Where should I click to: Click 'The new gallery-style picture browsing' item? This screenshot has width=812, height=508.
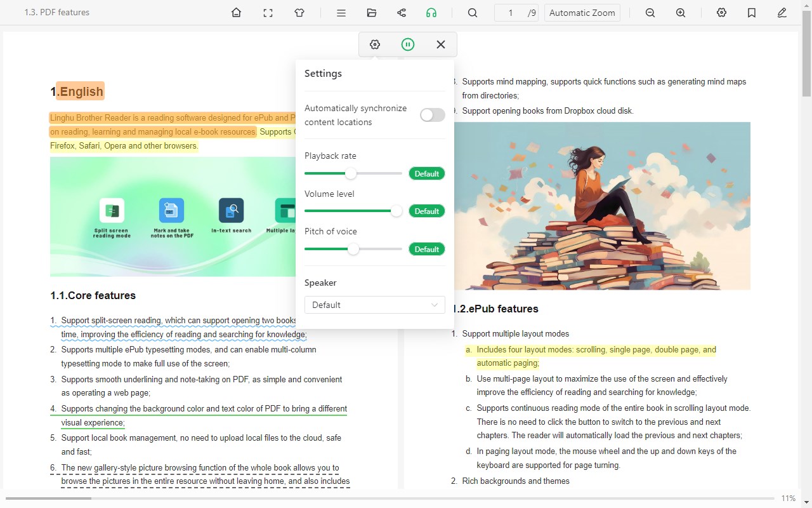(x=206, y=474)
